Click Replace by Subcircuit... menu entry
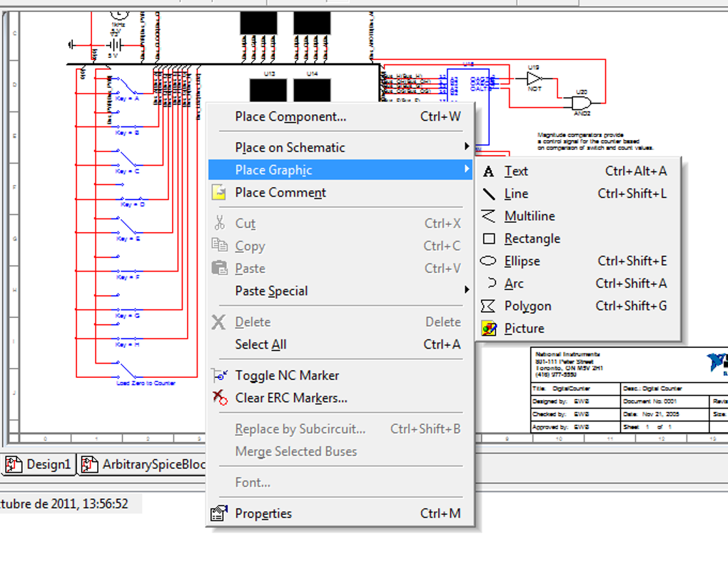Screen dimensions: 728x565 coord(340,429)
